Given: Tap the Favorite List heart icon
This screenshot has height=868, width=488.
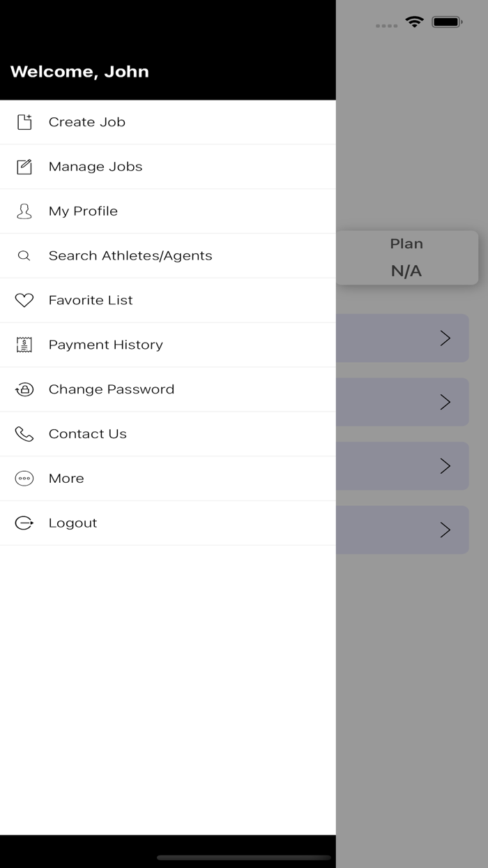Looking at the screenshot, I should [24, 301].
